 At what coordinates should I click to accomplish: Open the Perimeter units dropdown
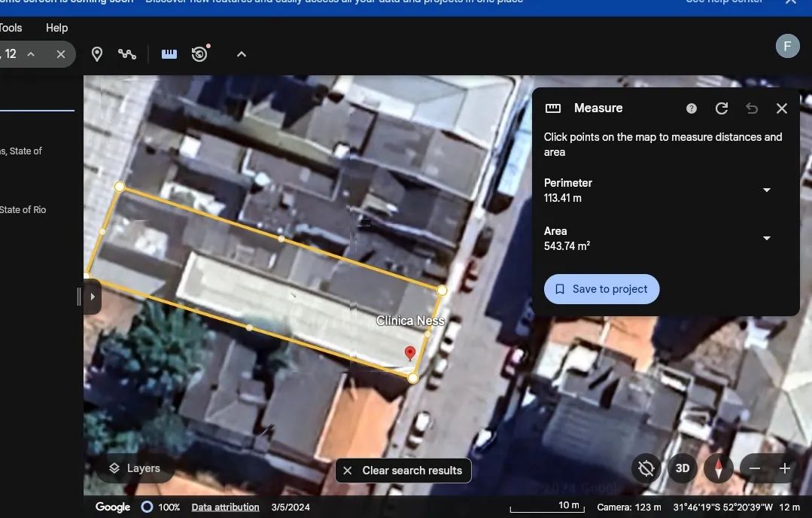[x=767, y=190]
